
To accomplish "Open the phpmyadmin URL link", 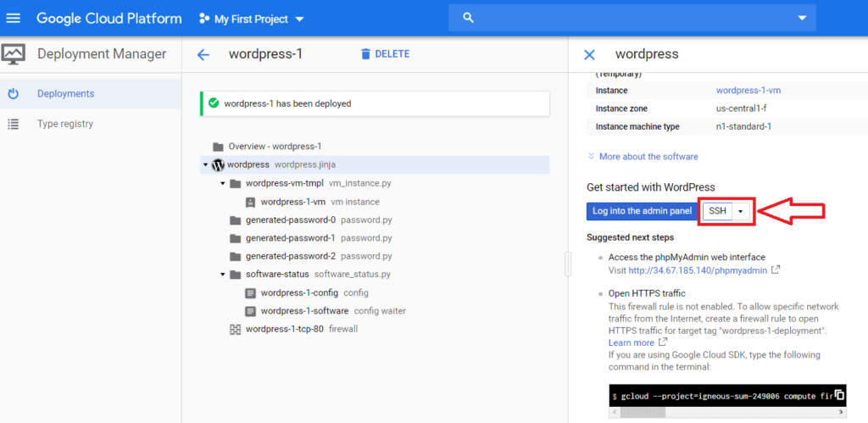I will tap(698, 270).
